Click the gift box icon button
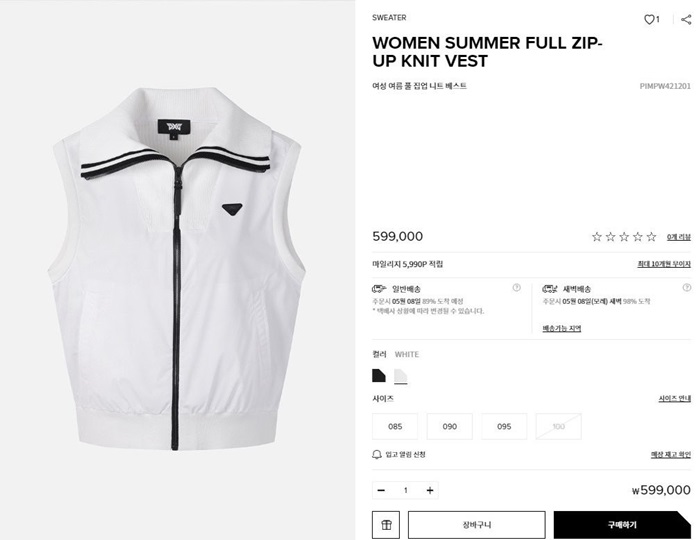Image resolution: width=700 pixels, height=540 pixels. point(386,525)
